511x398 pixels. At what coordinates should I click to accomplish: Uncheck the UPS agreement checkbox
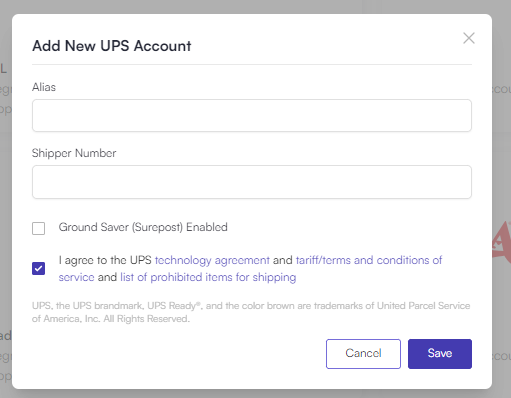click(x=39, y=268)
